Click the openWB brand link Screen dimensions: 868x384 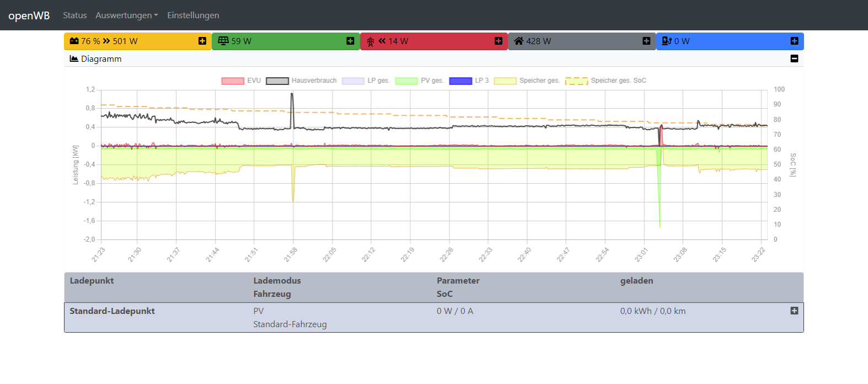[x=29, y=15]
